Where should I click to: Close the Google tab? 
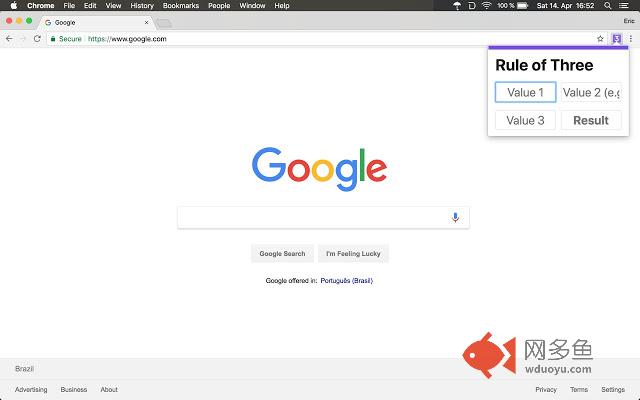[x=147, y=22]
